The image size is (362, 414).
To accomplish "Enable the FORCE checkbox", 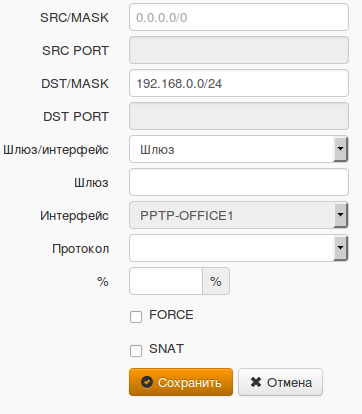I will pyautogui.click(x=136, y=317).
